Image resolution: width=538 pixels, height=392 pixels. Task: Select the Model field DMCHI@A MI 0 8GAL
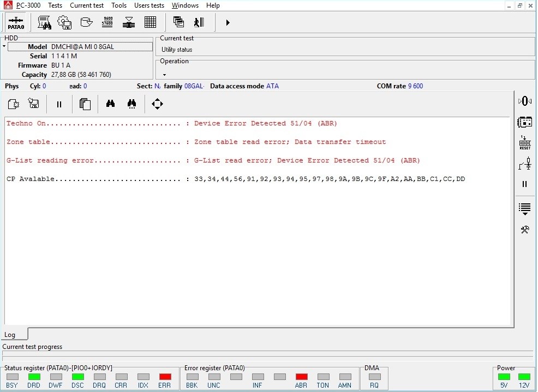click(80, 47)
